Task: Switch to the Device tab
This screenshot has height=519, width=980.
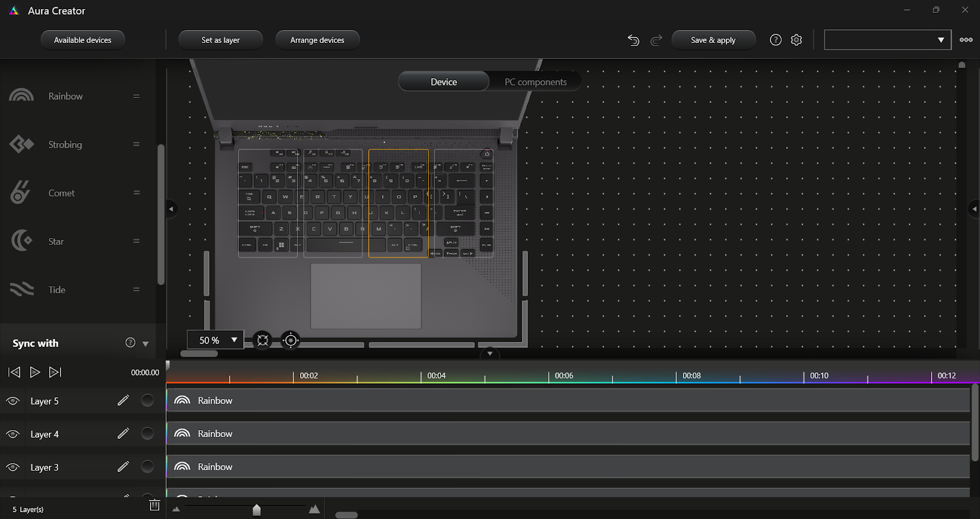Action: [444, 81]
